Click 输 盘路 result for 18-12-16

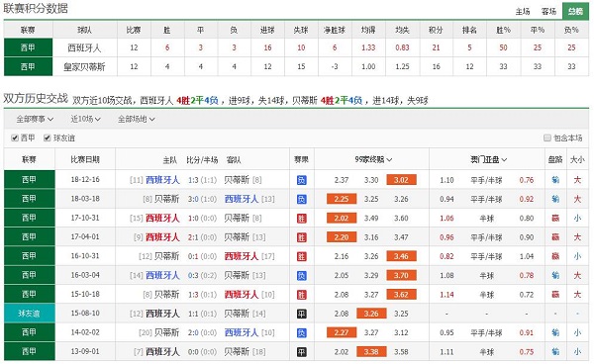click(555, 180)
